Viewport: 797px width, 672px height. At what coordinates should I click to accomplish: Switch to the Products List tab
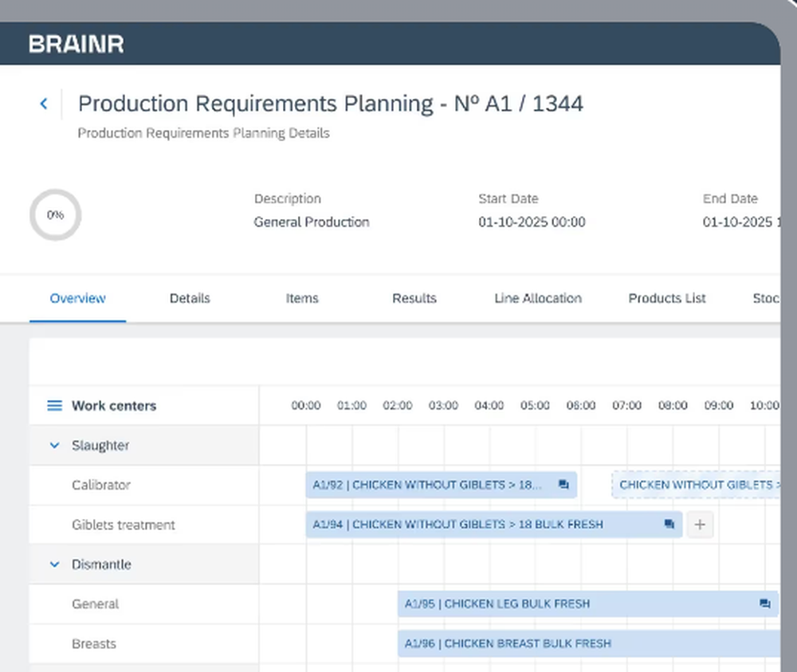click(x=666, y=298)
